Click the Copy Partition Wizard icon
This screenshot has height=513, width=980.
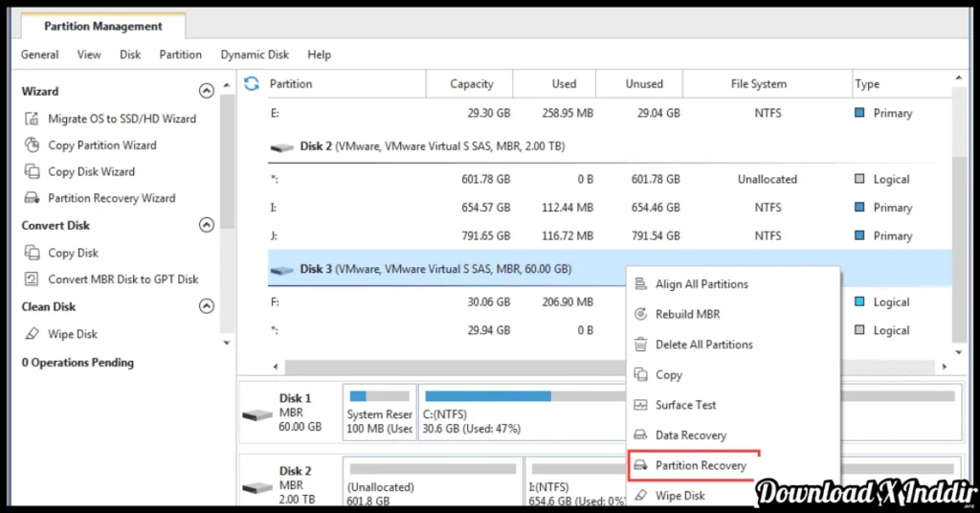(32, 145)
